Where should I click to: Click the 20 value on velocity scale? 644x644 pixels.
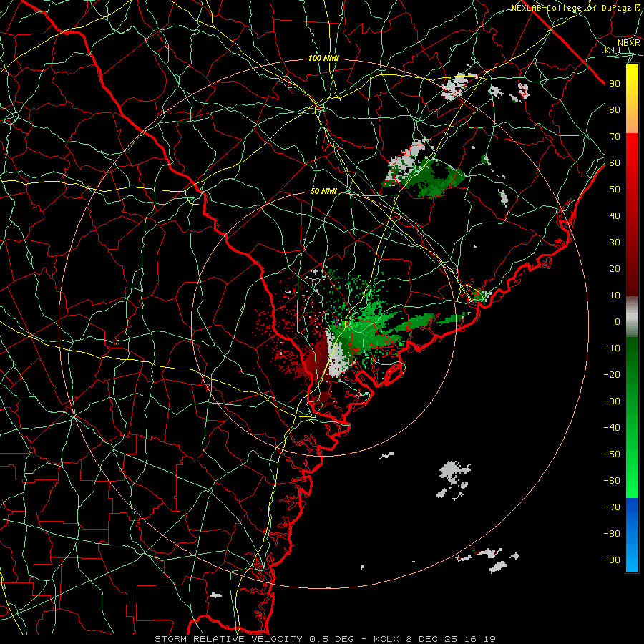(x=615, y=269)
